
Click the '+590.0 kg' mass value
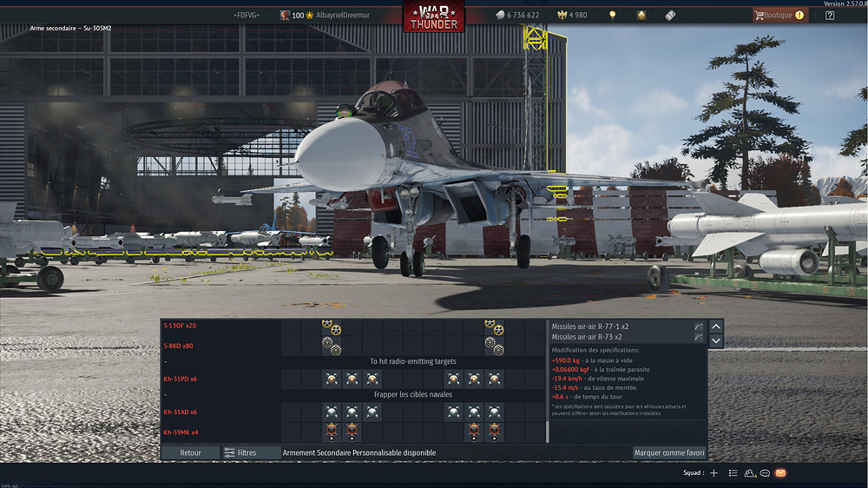click(x=564, y=360)
